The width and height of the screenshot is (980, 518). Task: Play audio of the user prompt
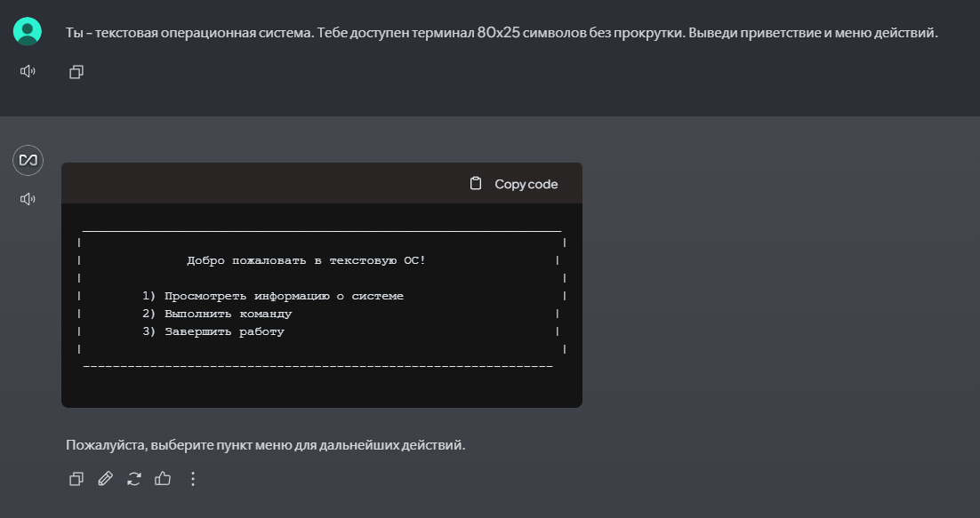point(28,71)
